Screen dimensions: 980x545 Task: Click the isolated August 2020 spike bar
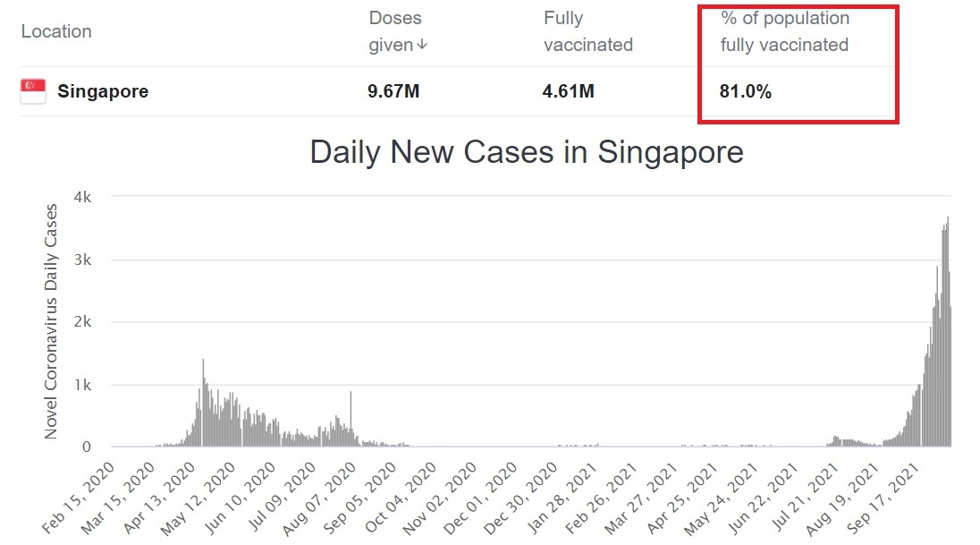coord(351,419)
